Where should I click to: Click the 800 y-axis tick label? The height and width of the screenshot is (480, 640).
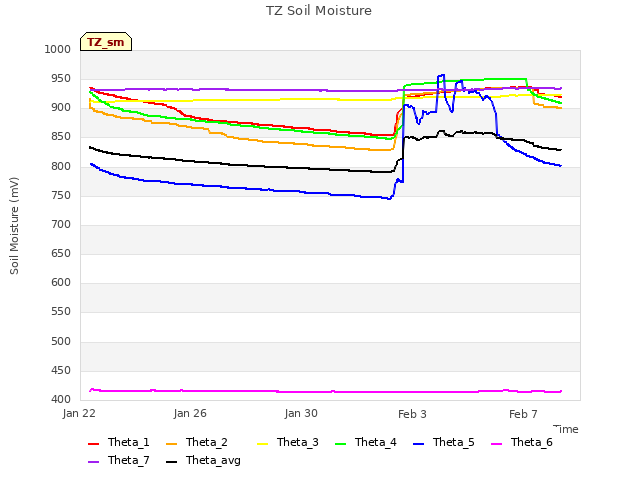pyautogui.click(x=61, y=167)
